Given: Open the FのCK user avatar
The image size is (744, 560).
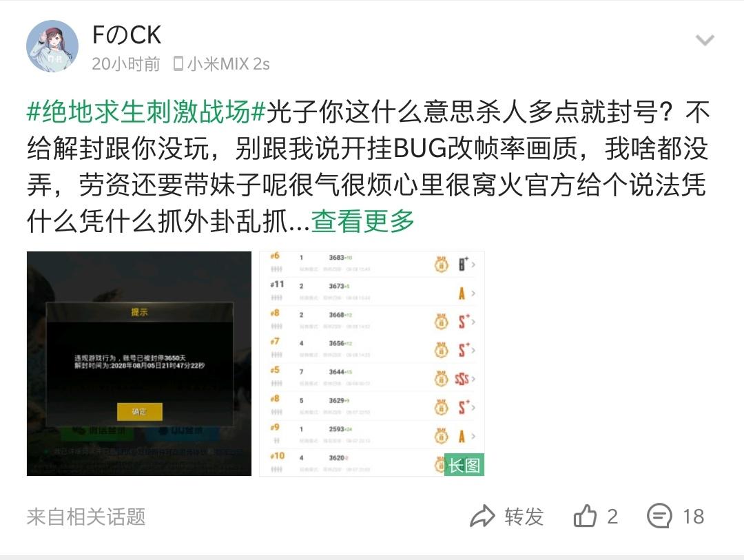Looking at the screenshot, I should [x=52, y=46].
